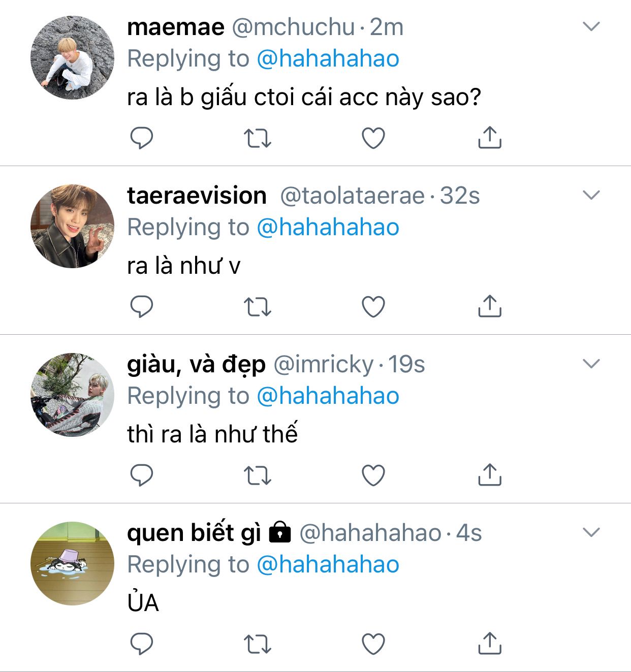Open taeraevision's profile name
The image size is (631, 672).
pos(197,196)
